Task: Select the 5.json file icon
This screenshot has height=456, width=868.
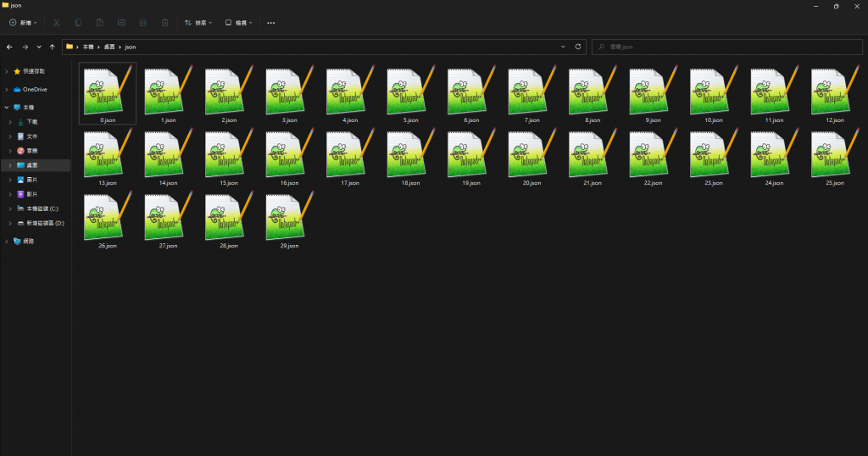Action: (x=411, y=90)
